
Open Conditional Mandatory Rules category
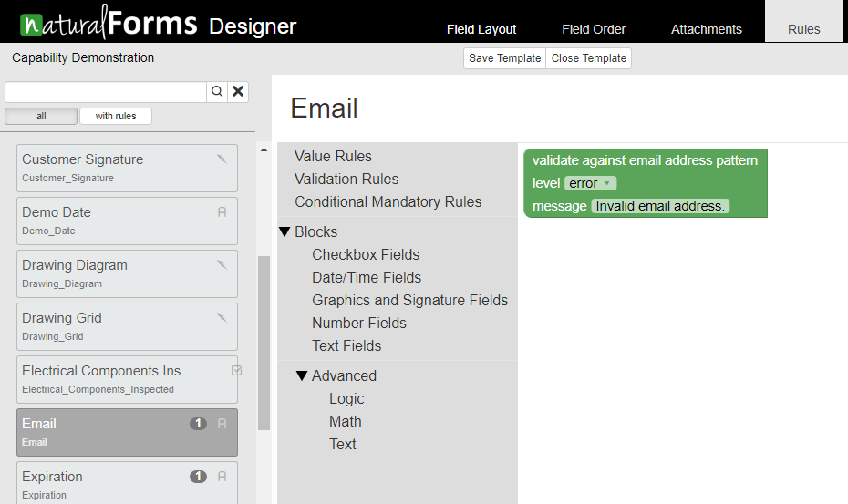click(x=388, y=201)
